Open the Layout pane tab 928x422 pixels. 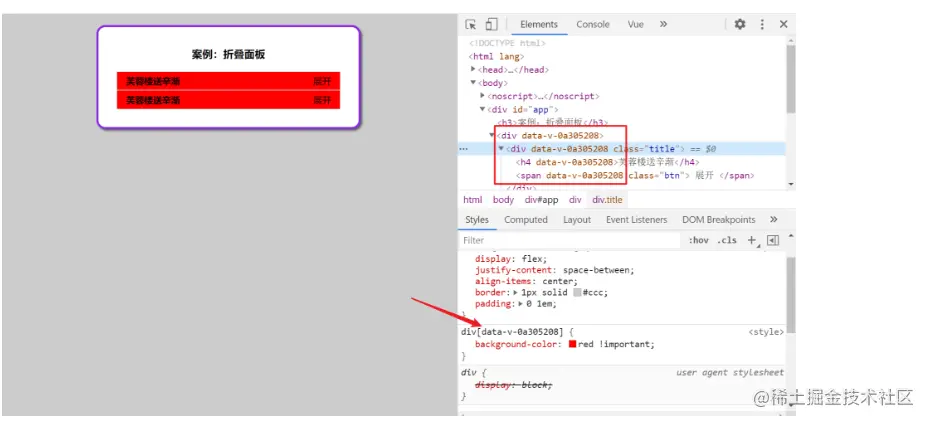[x=577, y=220]
